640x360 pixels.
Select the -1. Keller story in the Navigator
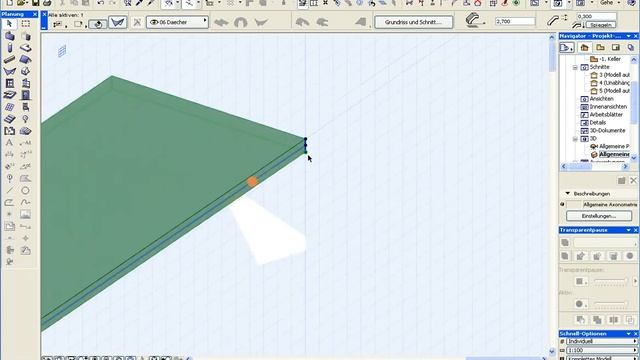pyautogui.click(x=610, y=59)
